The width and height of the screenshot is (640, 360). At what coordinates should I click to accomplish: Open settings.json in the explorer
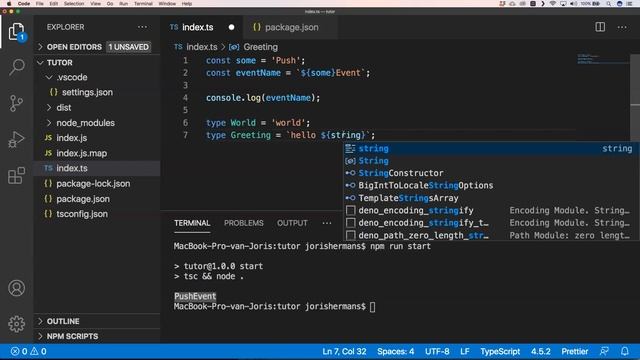click(x=87, y=92)
